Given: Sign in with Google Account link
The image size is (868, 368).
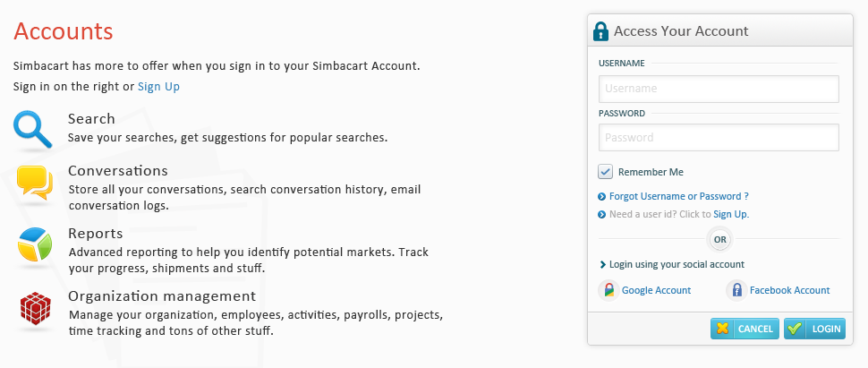Looking at the screenshot, I should (656, 290).
